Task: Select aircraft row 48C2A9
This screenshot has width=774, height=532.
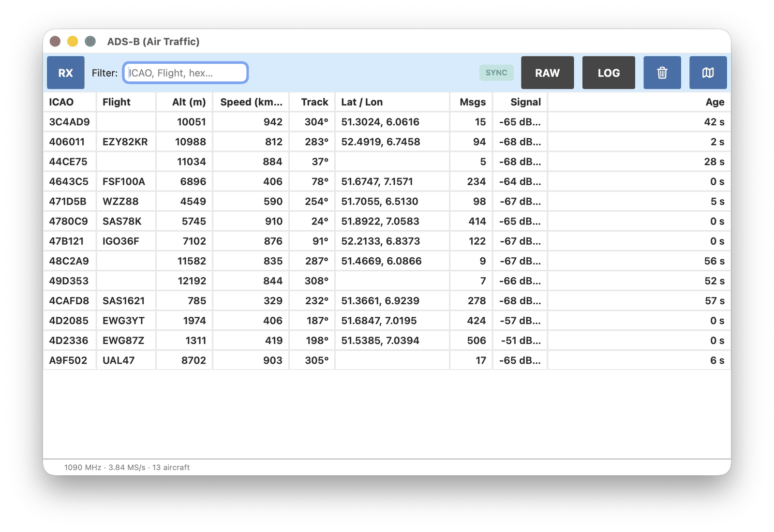Action: tap(387, 261)
